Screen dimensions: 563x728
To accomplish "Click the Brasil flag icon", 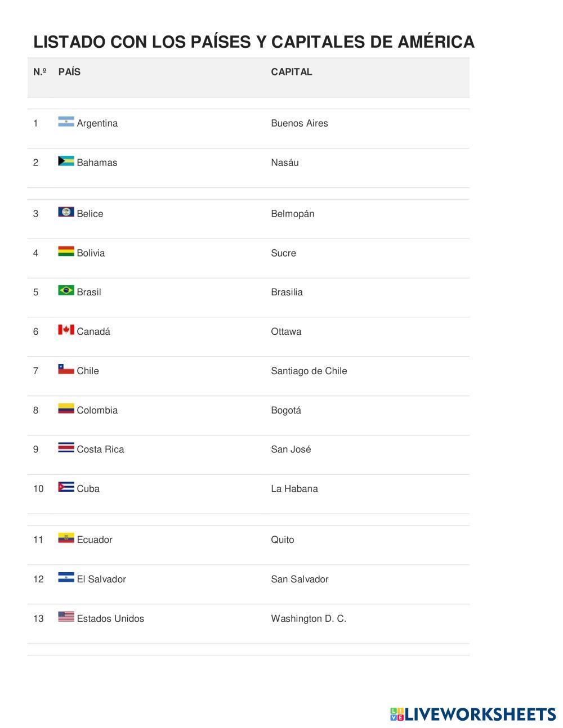I will click(x=66, y=291).
